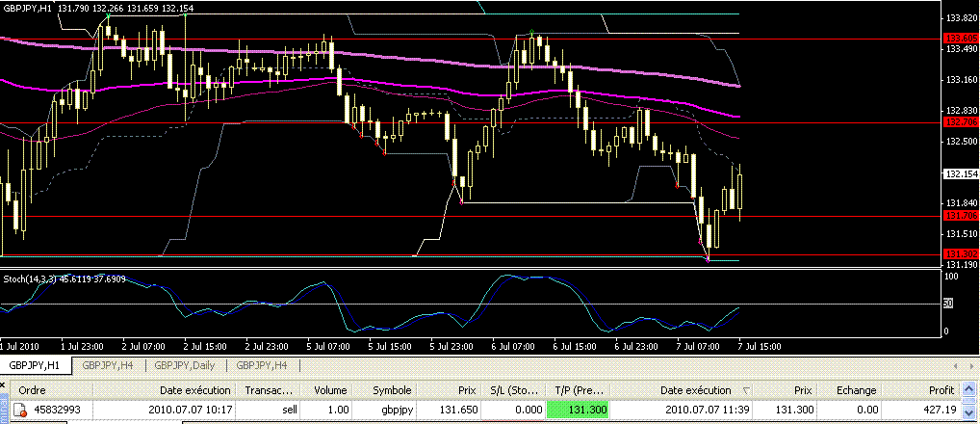Click the swap value 0.00
Image resolution: width=980 pixels, height=424 pixels.
tap(865, 411)
